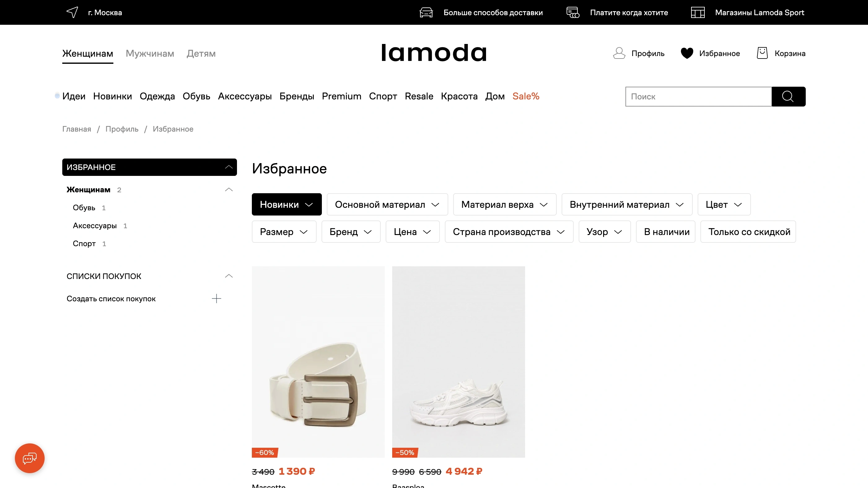Switch to the Мужчинам tab

(x=150, y=54)
